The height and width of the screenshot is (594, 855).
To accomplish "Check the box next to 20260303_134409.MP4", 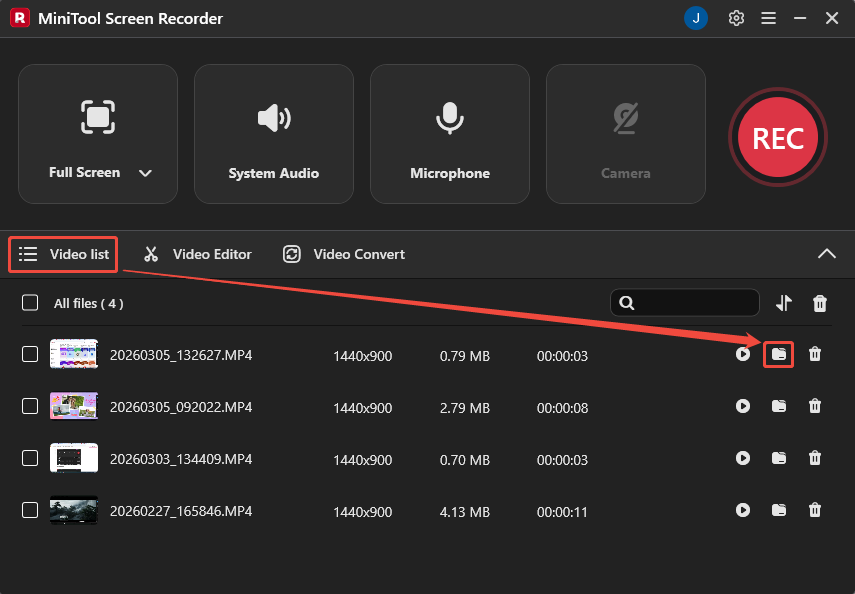I will click(x=29, y=459).
